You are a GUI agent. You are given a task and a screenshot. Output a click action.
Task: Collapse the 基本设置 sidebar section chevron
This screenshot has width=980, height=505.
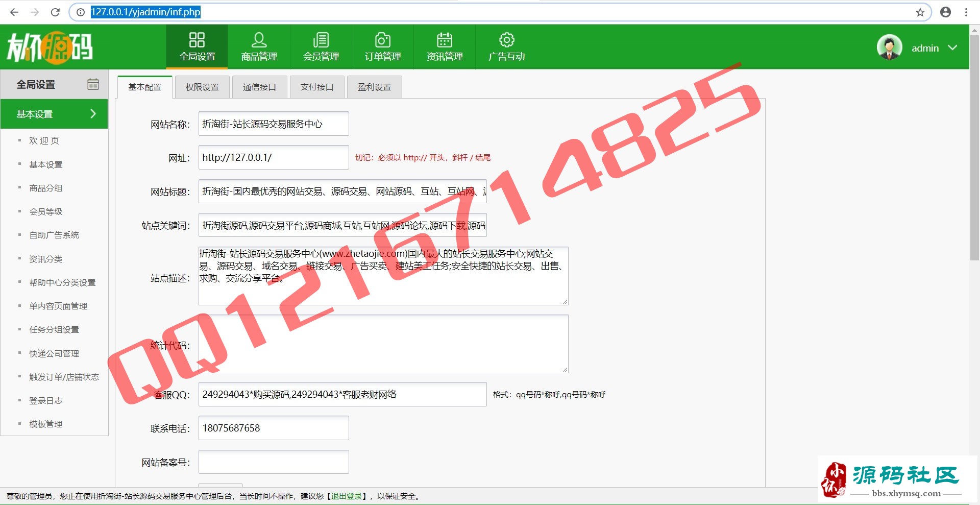(93, 114)
